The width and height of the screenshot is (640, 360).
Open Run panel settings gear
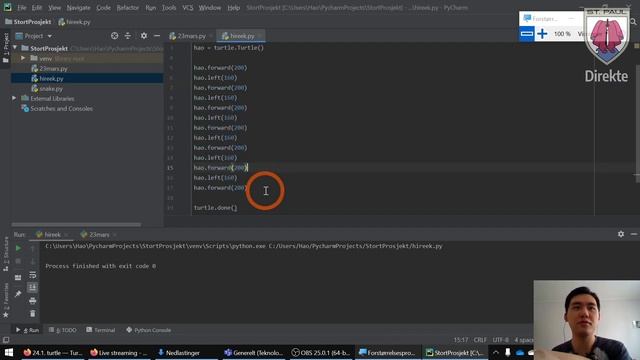(621, 234)
